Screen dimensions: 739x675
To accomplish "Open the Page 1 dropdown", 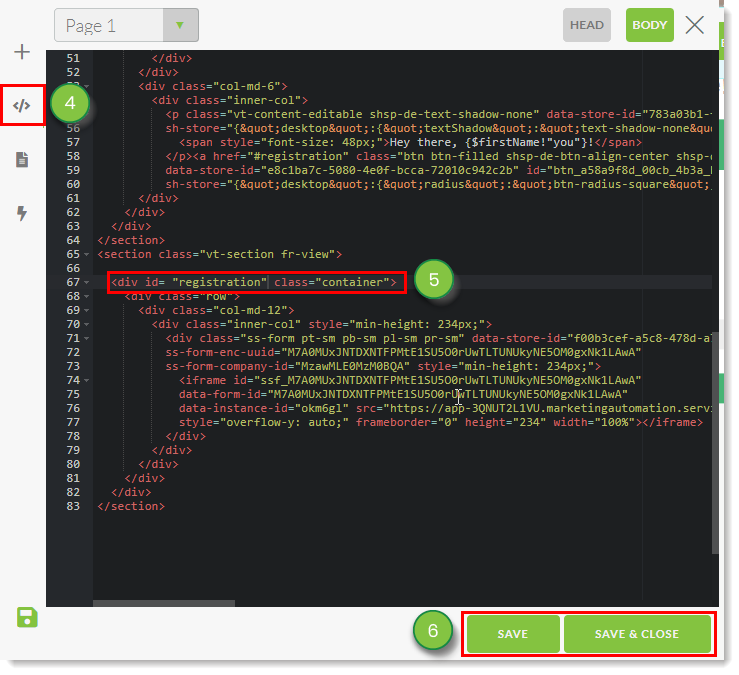I will point(126,25).
